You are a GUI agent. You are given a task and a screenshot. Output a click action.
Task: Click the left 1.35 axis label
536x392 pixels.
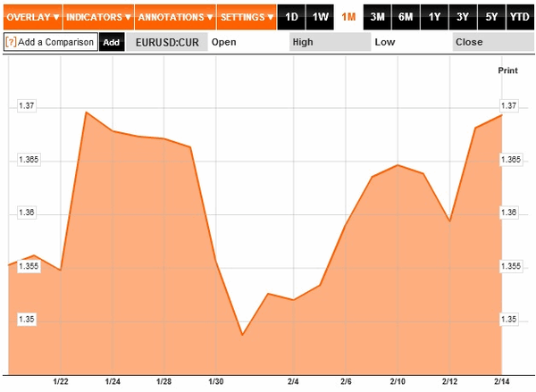pyautogui.click(x=27, y=319)
